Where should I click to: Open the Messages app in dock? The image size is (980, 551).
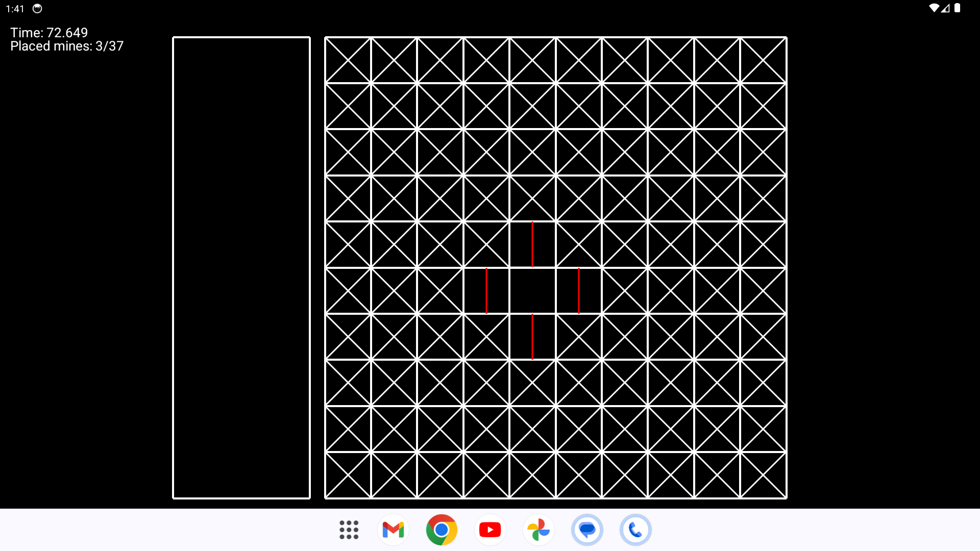[x=587, y=530]
